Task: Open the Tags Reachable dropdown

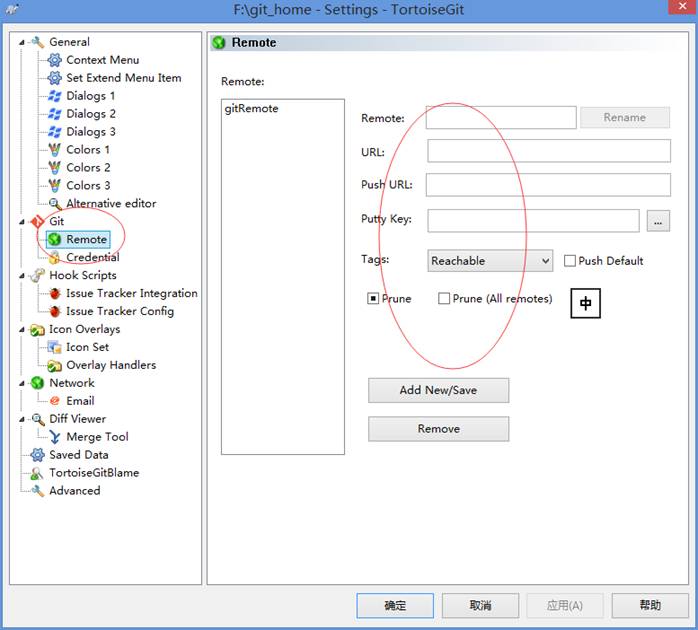Action: click(490, 260)
